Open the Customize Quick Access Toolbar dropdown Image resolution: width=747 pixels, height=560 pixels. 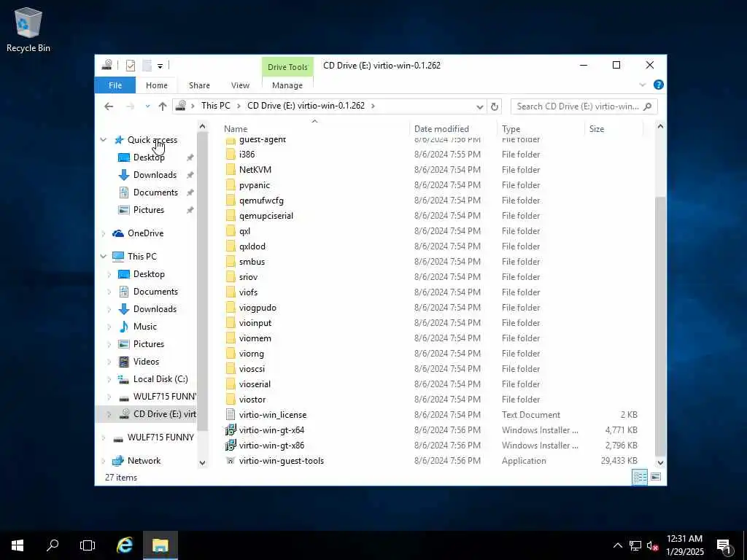click(x=160, y=66)
